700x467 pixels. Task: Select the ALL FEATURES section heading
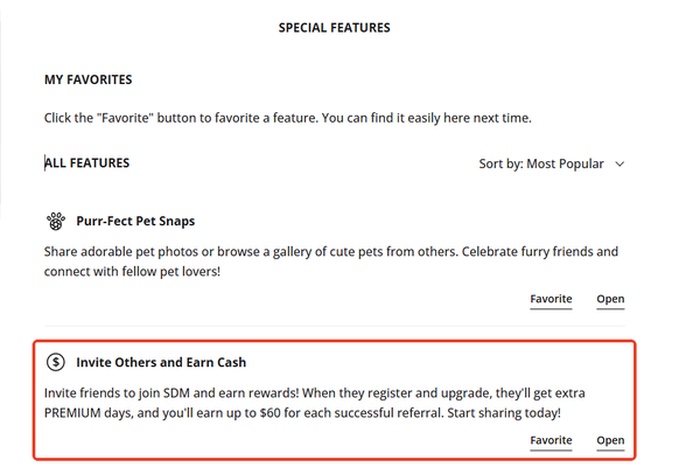click(87, 163)
